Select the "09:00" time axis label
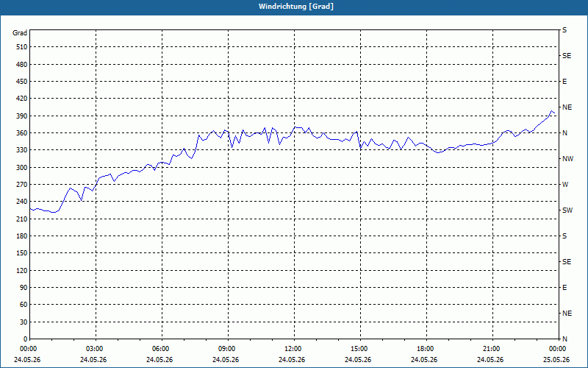 coord(228,349)
